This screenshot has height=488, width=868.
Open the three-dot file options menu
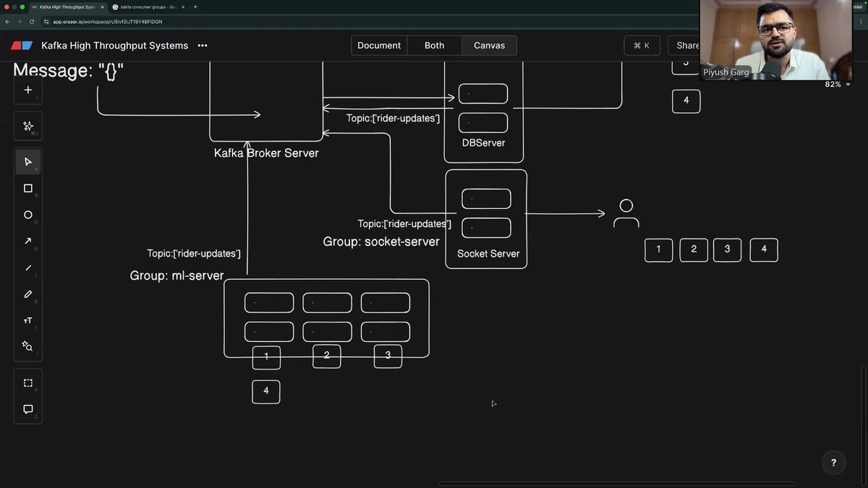point(203,46)
